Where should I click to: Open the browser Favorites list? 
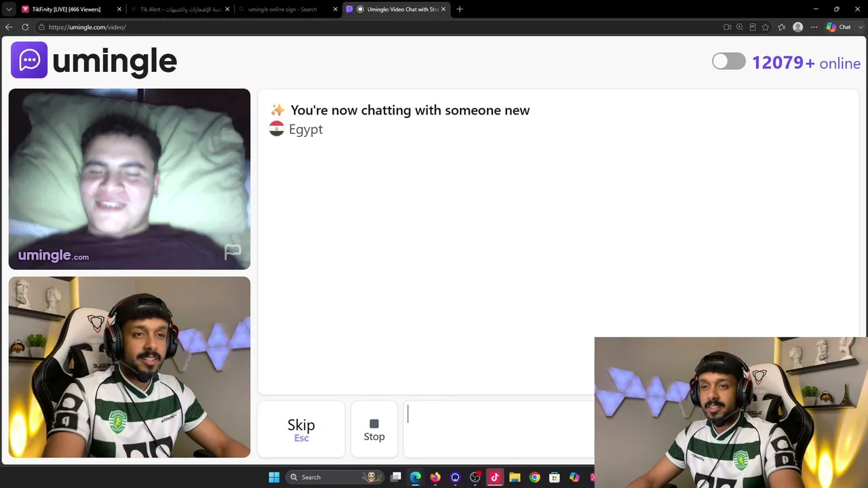point(781,27)
